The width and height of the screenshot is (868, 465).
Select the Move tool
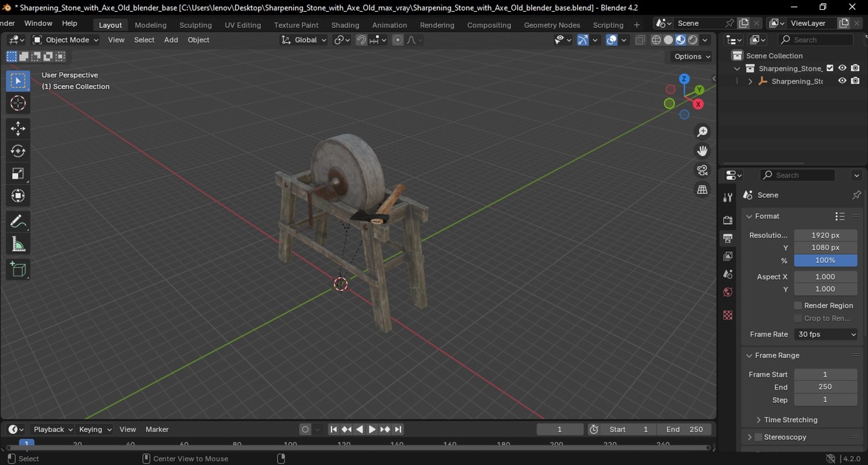tap(18, 129)
